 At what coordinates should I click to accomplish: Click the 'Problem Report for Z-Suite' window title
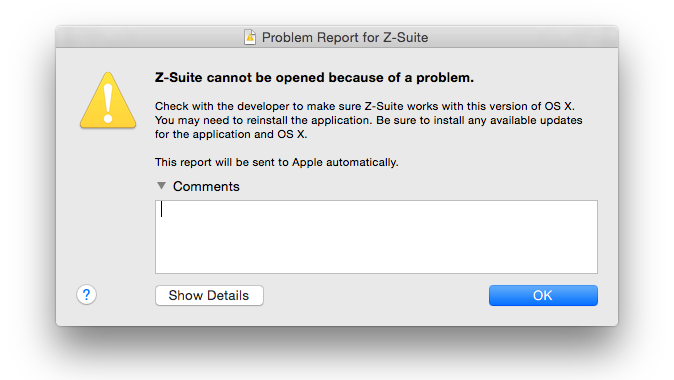coord(345,37)
